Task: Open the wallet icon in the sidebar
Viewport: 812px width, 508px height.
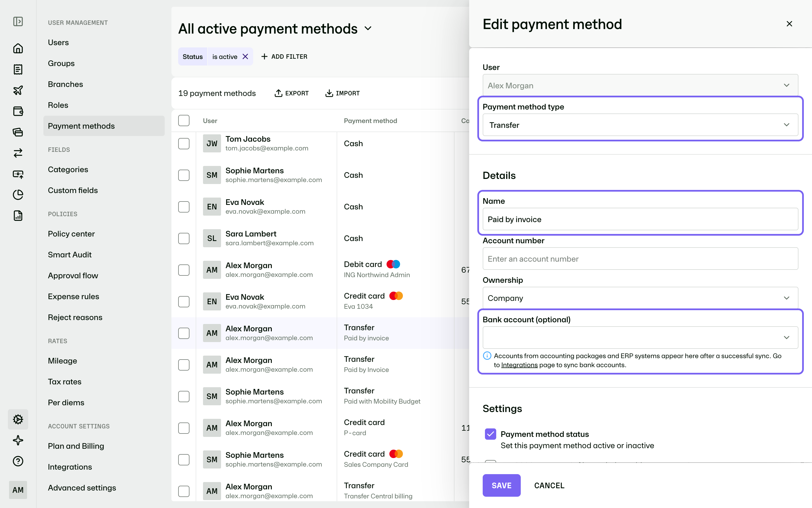Action: pyautogui.click(x=18, y=111)
